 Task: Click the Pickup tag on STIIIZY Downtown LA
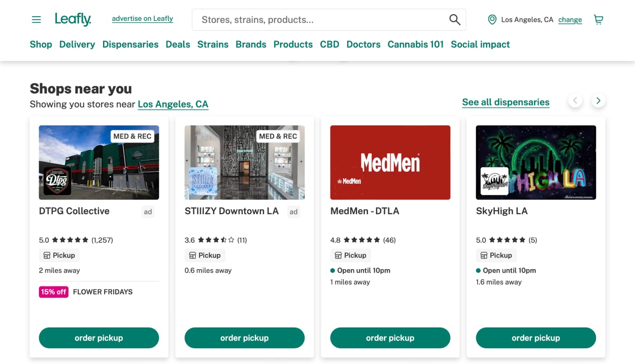point(205,255)
